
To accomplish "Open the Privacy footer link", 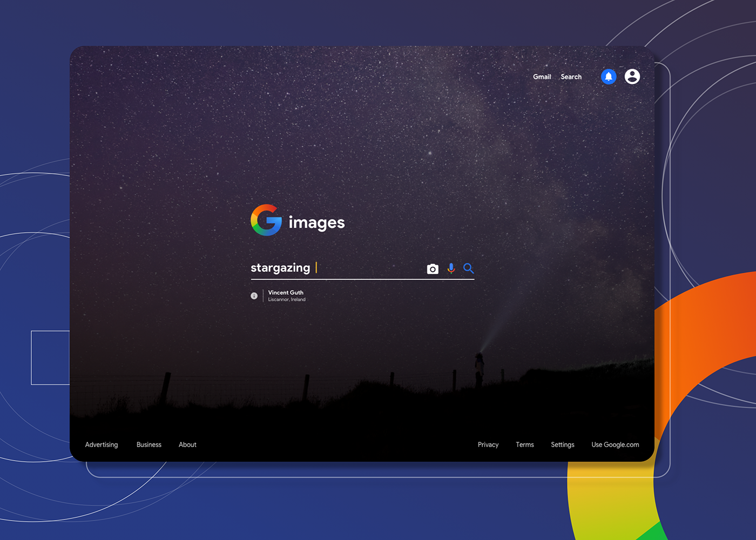I will (488, 444).
